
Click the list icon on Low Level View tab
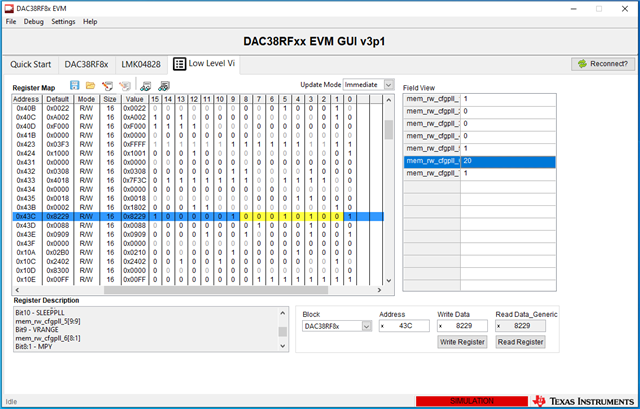[x=179, y=64]
